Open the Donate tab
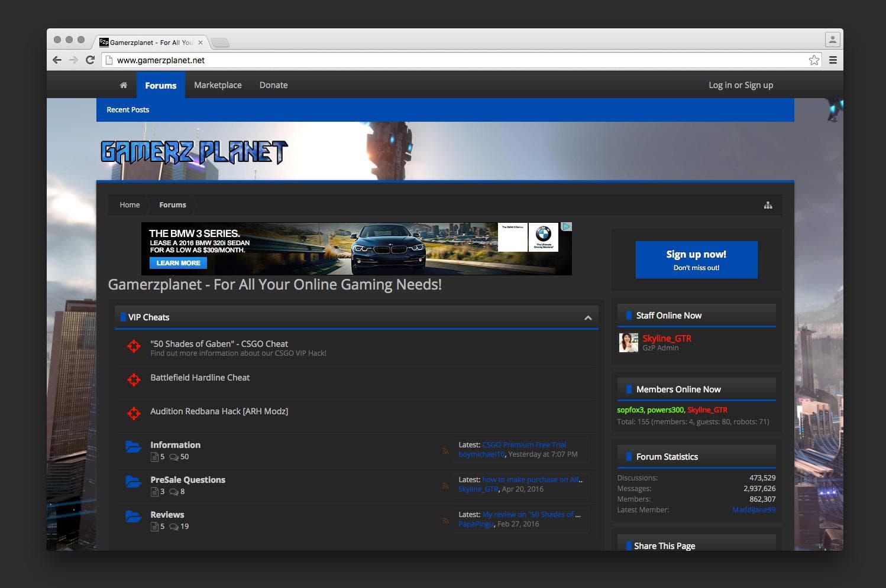Image resolution: width=886 pixels, height=588 pixels. 273,85
